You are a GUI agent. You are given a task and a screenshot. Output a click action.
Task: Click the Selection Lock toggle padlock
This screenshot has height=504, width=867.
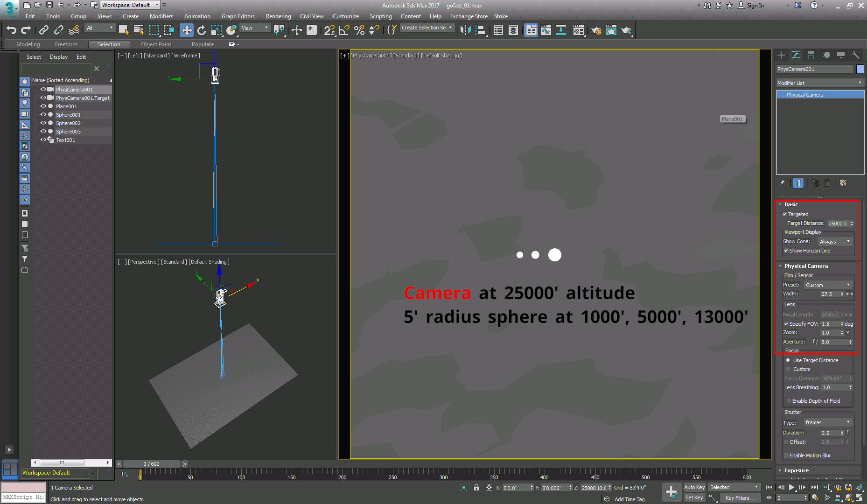476,487
